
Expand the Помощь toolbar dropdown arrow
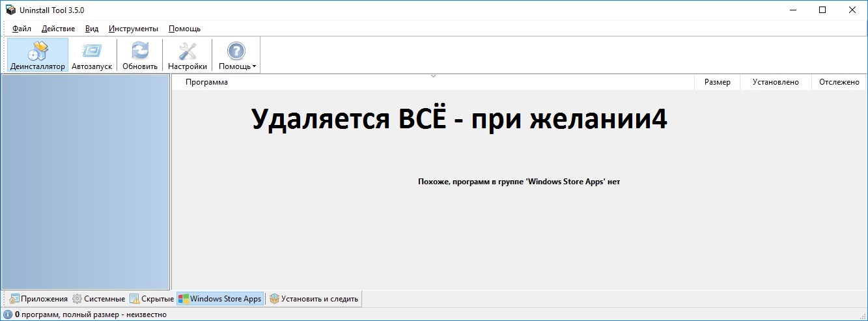(x=254, y=66)
